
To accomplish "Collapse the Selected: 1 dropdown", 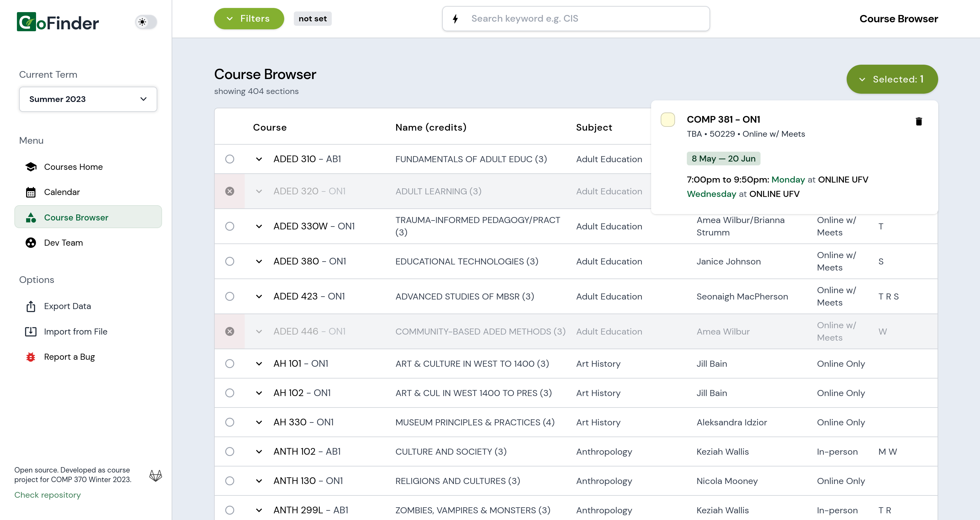I will [892, 79].
